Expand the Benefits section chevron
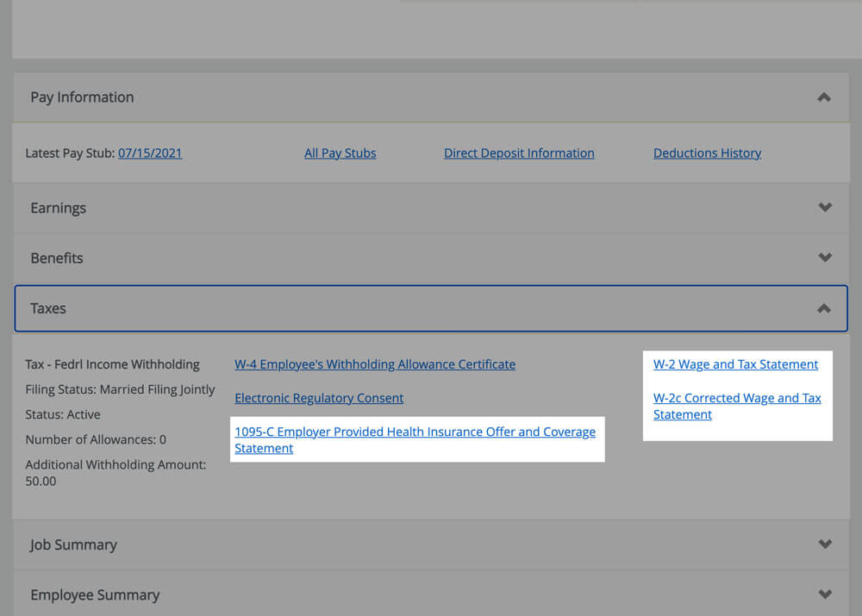The image size is (862, 616). 825,258
